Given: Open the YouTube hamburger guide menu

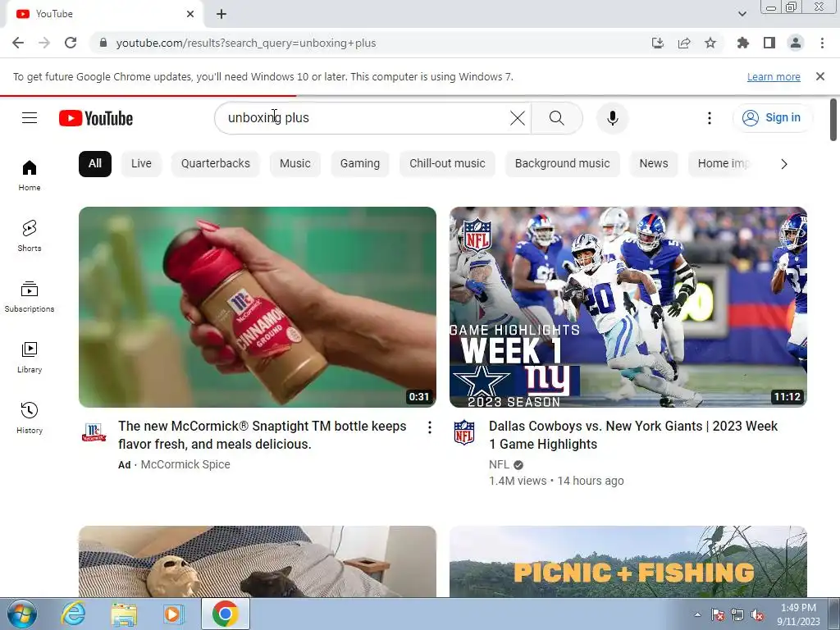Looking at the screenshot, I should pos(30,118).
